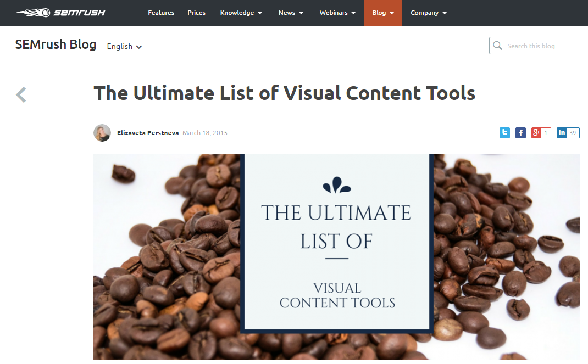Share the post on LinkedIn

(x=562, y=132)
